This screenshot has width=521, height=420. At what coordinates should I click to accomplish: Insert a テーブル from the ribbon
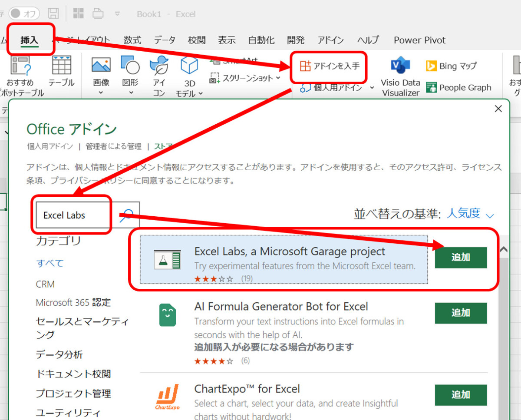(x=61, y=72)
